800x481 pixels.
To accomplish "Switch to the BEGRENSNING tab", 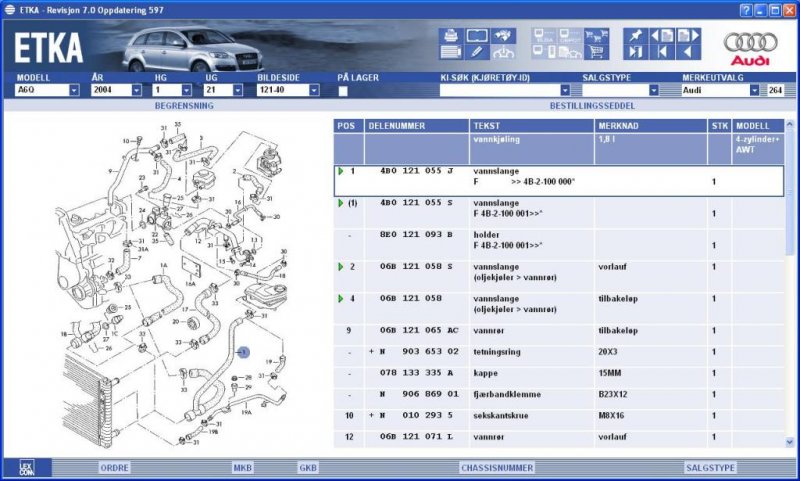I will click(x=184, y=104).
